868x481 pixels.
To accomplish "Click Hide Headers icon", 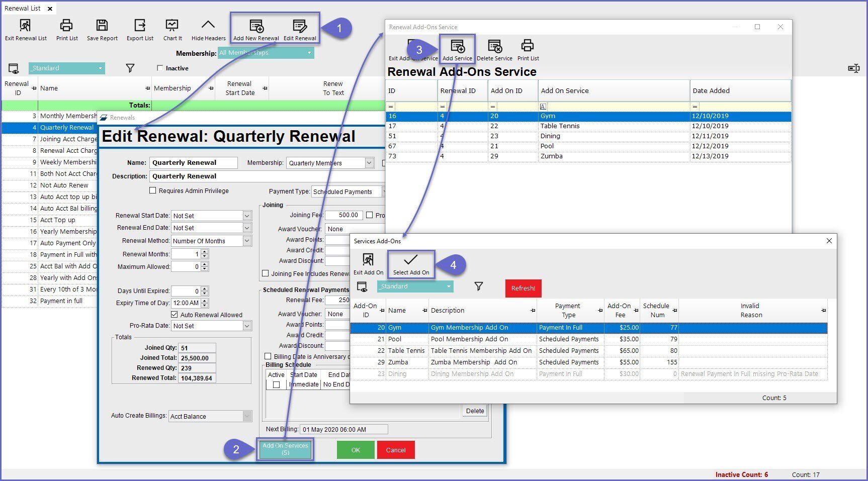I will (x=208, y=25).
